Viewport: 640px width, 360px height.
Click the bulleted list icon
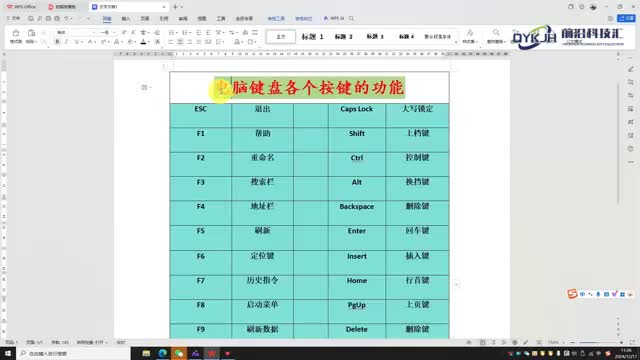point(171,32)
